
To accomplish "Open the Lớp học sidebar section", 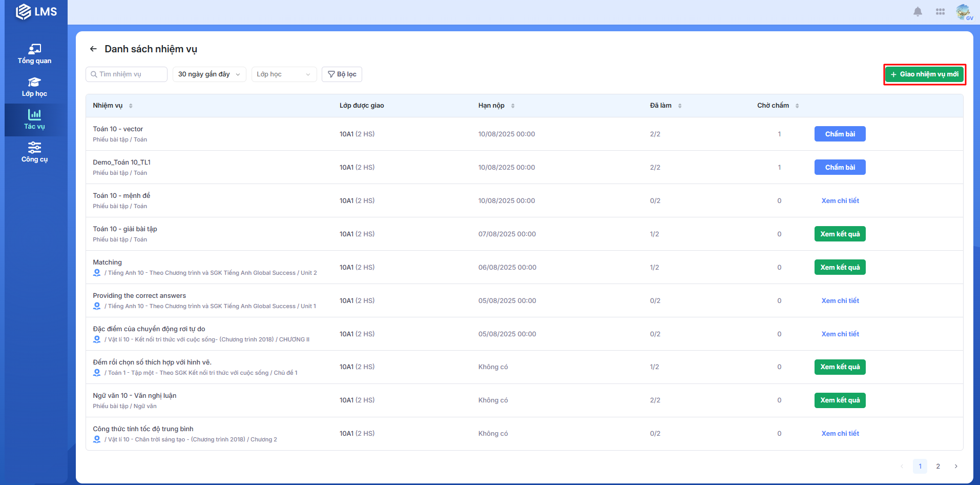I will pos(34,87).
